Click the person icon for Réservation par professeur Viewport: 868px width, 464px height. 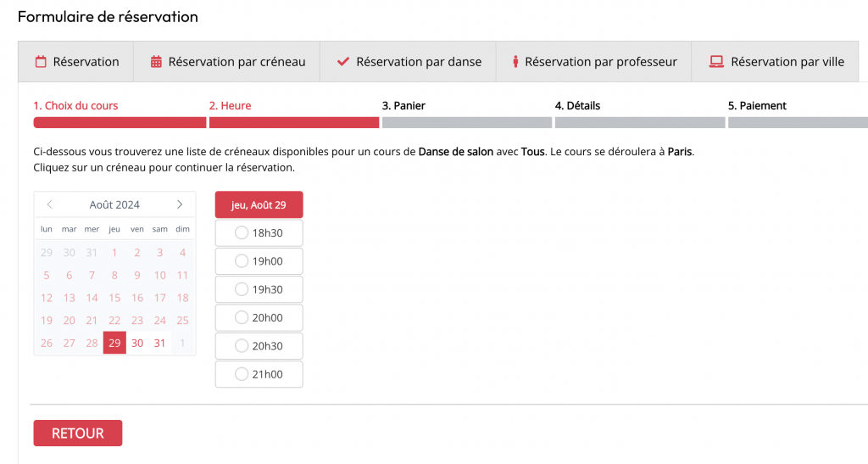(515, 62)
